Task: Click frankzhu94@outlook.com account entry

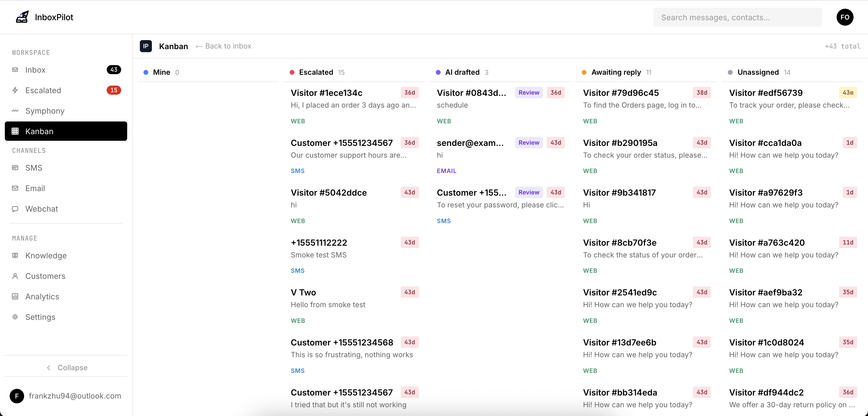Action: pyautogui.click(x=66, y=396)
